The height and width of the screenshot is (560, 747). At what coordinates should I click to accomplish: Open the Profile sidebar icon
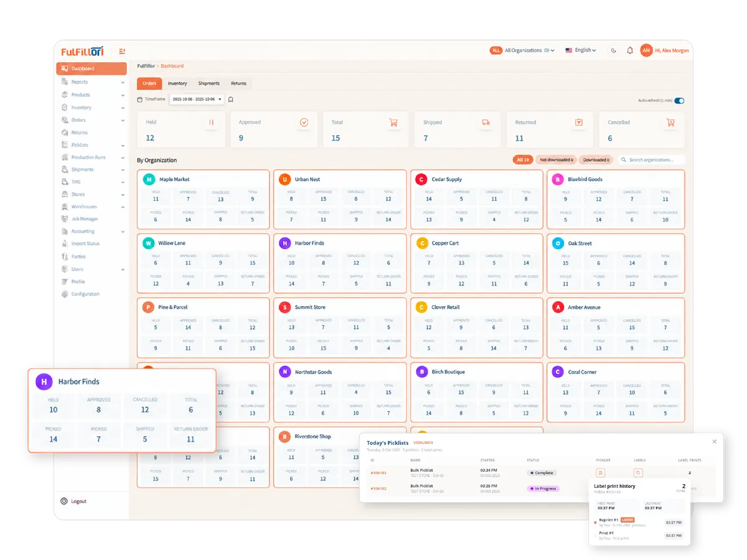point(65,281)
